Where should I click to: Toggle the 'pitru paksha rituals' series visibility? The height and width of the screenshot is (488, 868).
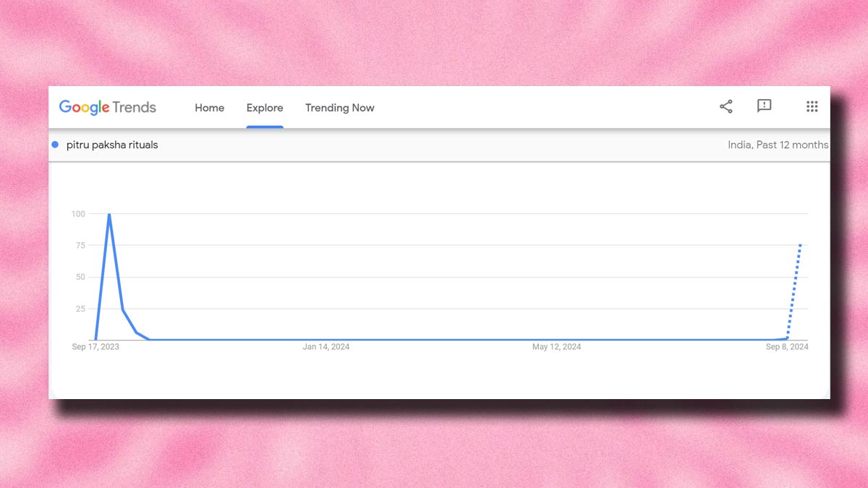[x=55, y=145]
